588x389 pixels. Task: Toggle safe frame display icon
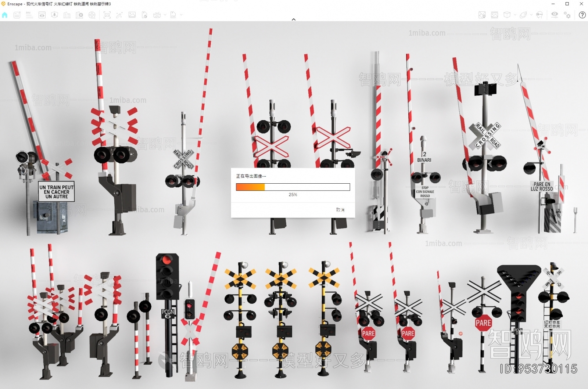point(495,15)
